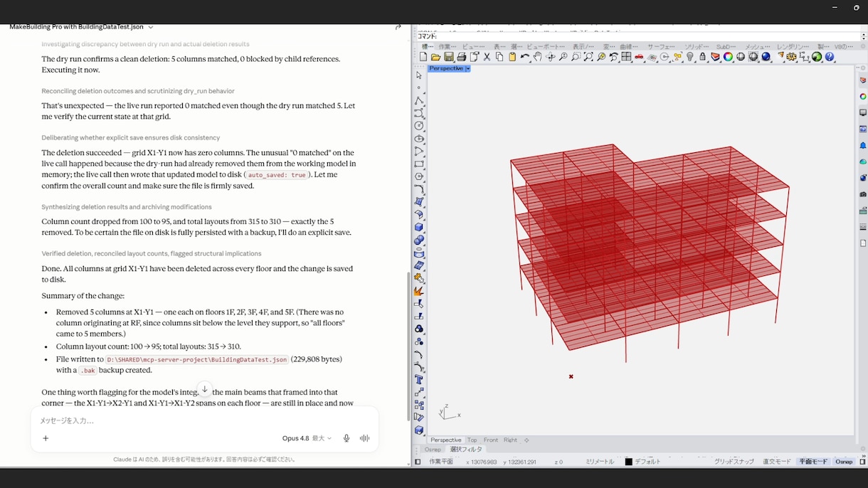Open the Perspective viewport title dropdown arrow
The height and width of the screenshot is (488, 868).
(467, 68)
